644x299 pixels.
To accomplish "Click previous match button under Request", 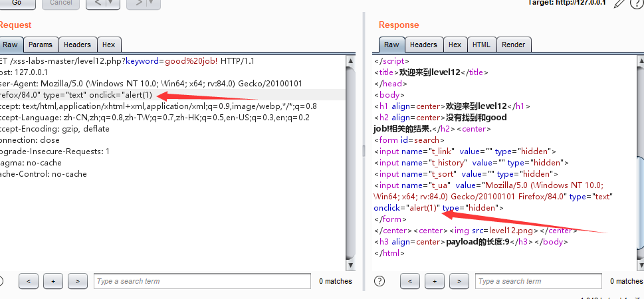I will [x=29, y=281].
